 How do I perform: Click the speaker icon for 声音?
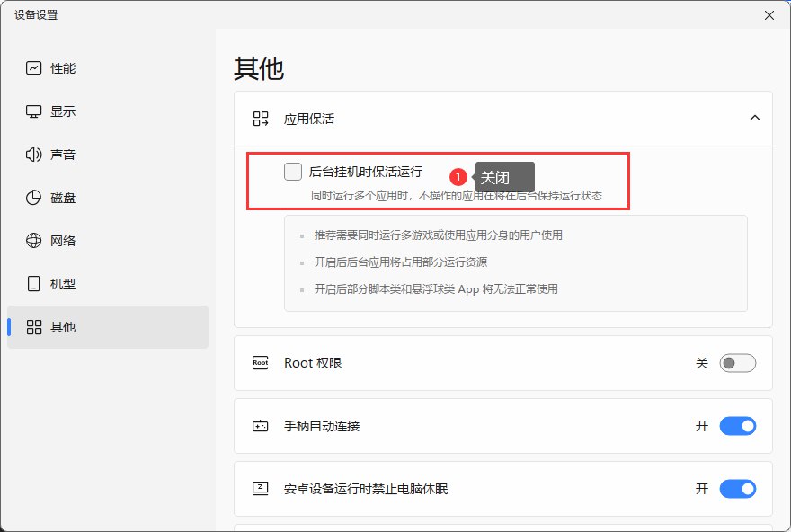point(34,155)
